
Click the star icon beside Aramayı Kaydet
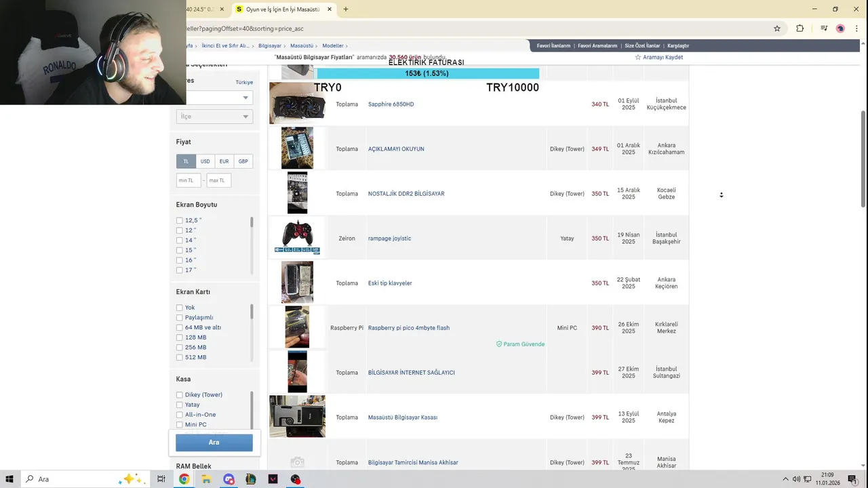pos(638,58)
